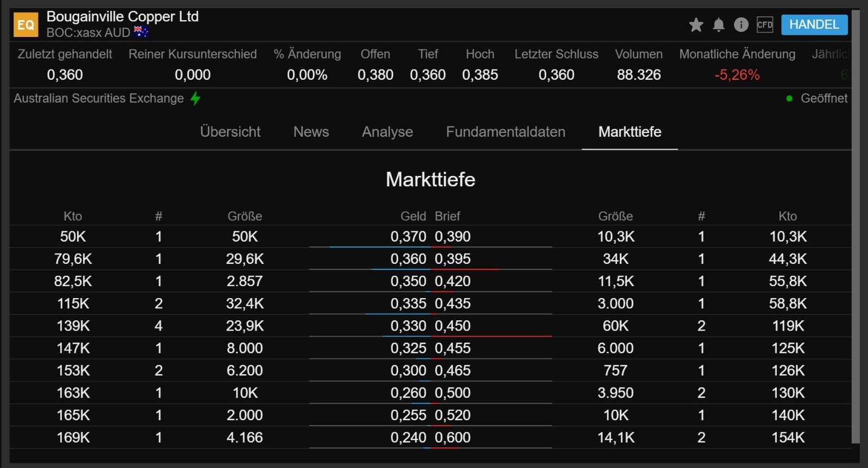This screenshot has height=468, width=868.
Task: Click cumulative ask total 154K
Action: 788,437
